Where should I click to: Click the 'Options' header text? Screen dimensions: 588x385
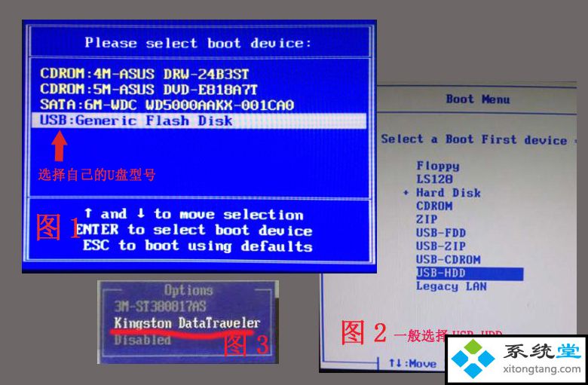click(188, 290)
